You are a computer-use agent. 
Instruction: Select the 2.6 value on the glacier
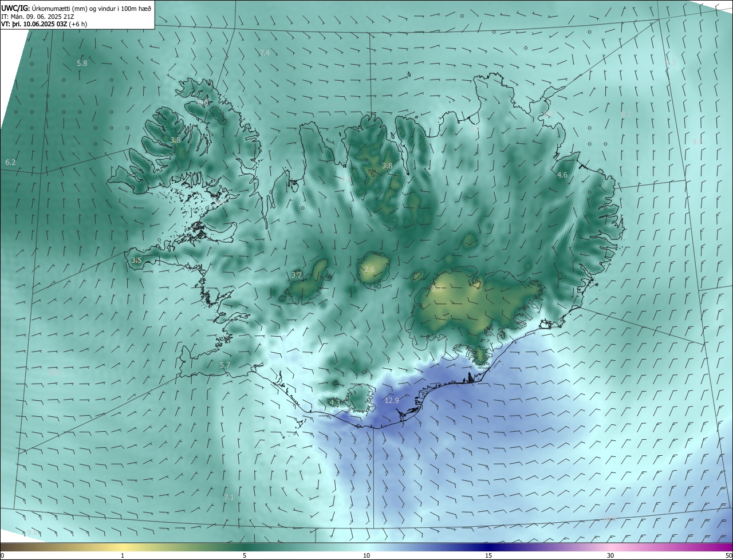[369, 269]
